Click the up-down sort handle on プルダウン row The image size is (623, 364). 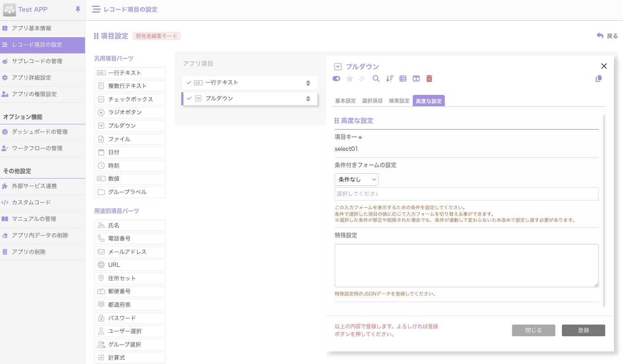coord(308,99)
